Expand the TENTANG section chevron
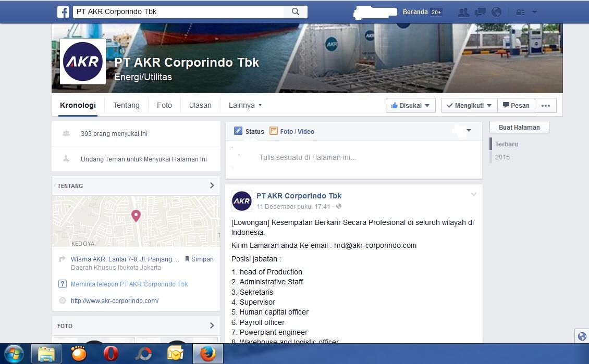Screen dimensions: 589x364 (x=212, y=185)
